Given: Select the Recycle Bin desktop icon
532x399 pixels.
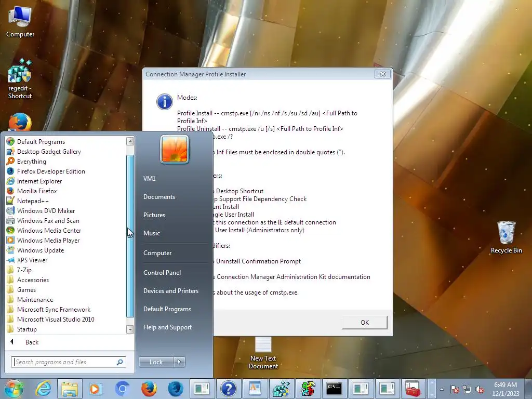Looking at the screenshot, I should pos(506,237).
